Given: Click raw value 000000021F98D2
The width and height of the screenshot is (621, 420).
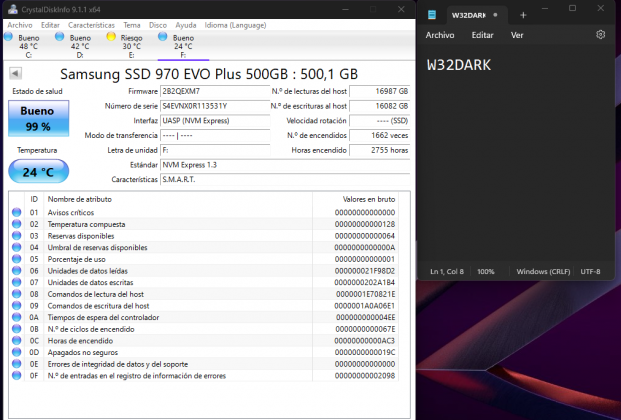Looking at the screenshot, I should pos(365,271).
